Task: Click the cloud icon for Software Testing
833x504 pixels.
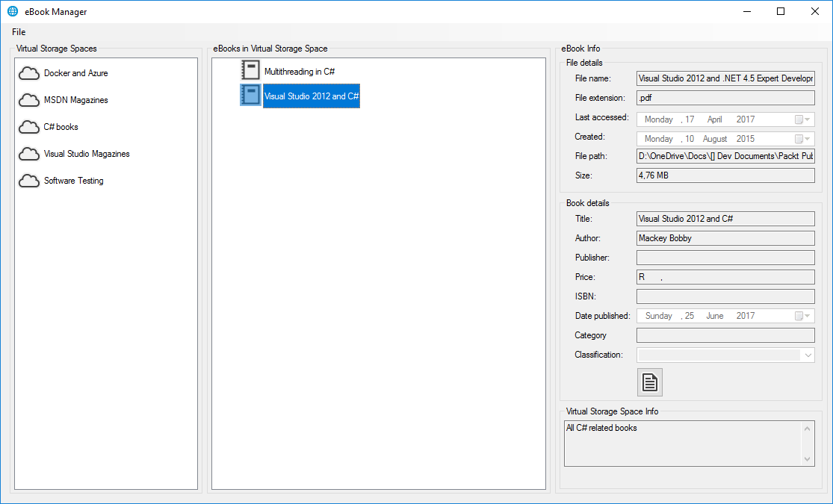Action: (x=29, y=181)
